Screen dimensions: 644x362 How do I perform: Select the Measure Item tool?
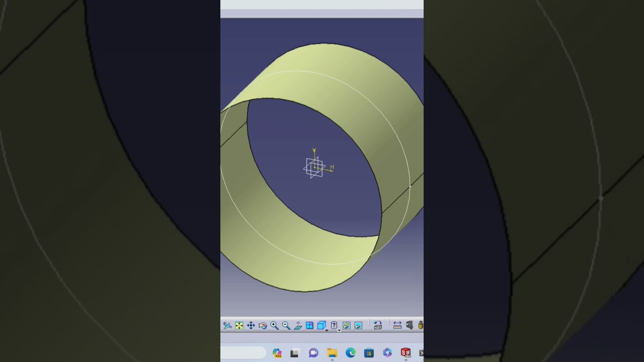[409, 325]
